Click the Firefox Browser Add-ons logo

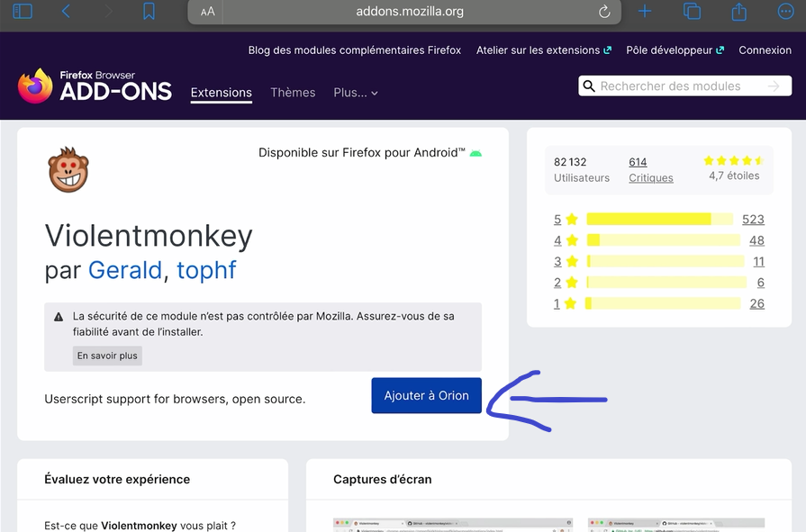[x=95, y=86]
